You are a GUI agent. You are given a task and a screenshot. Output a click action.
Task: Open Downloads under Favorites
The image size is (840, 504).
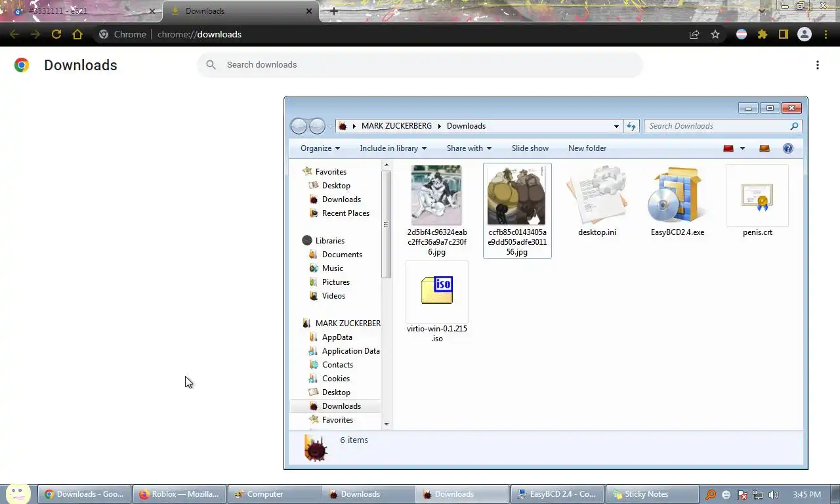coord(341,199)
